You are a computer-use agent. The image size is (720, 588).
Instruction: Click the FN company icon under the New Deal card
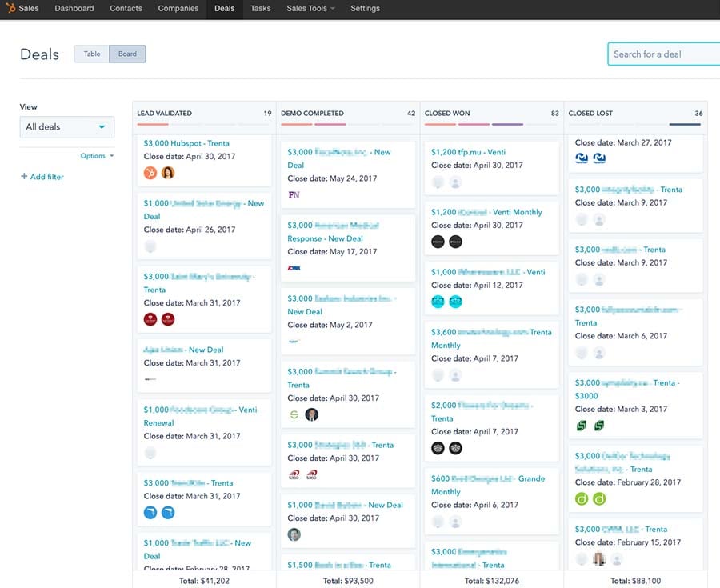295,194
